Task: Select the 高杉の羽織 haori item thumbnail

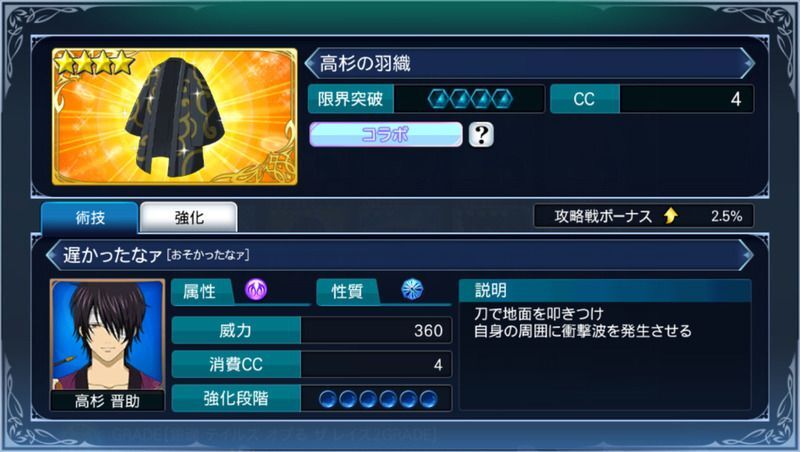Action: pos(174,117)
